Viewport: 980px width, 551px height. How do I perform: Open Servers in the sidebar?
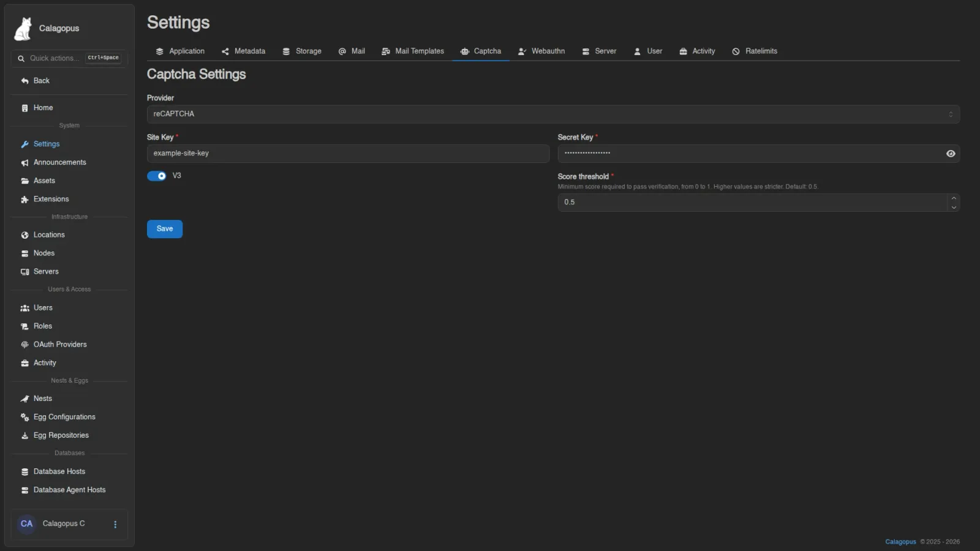69,272
